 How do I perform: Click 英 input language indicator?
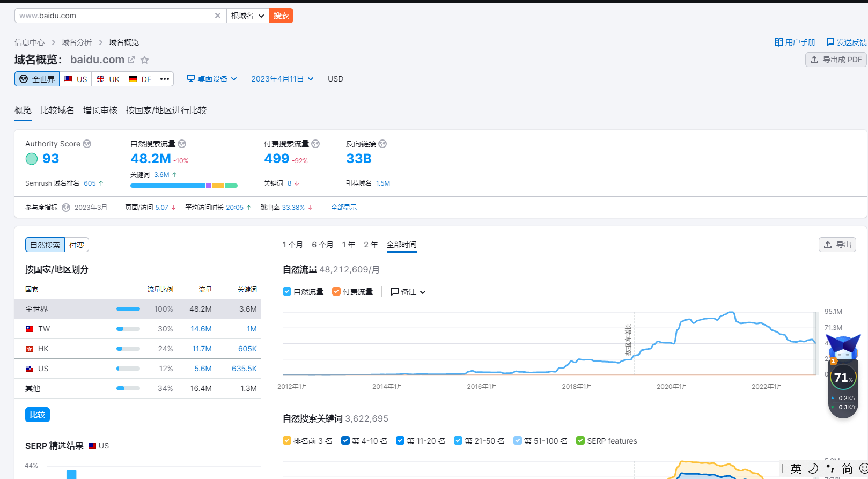(796, 469)
